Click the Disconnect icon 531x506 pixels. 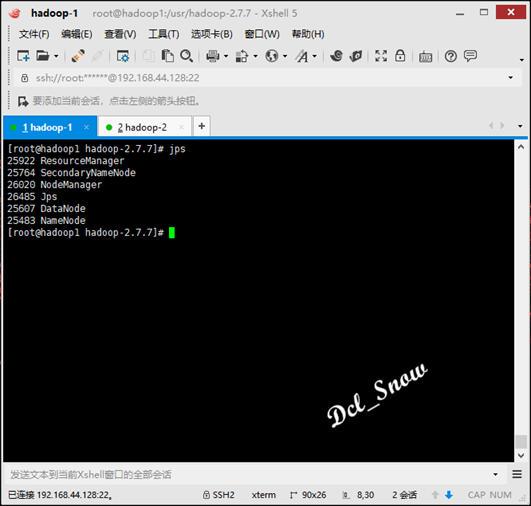coord(97,56)
